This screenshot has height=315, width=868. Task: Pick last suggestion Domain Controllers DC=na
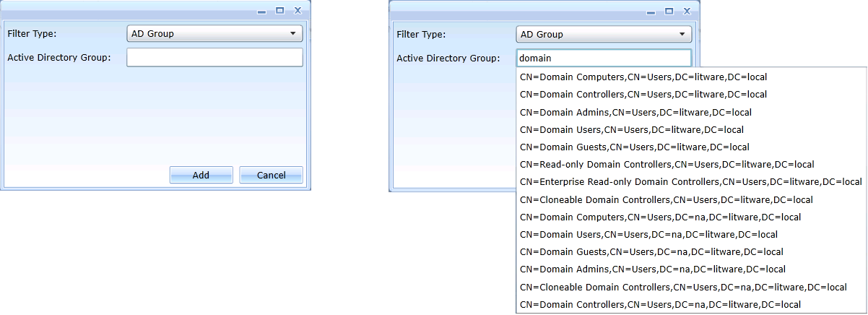pyautogui.click(x=660, y=305)
